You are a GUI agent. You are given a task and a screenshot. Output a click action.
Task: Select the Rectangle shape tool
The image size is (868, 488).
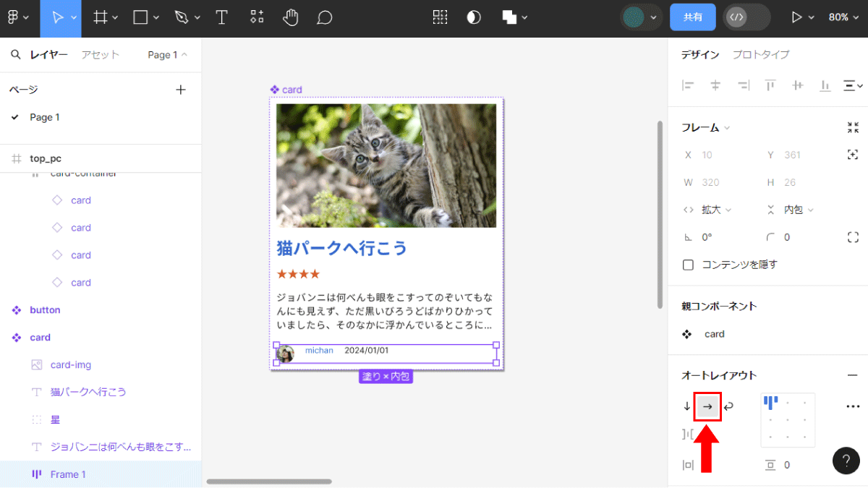pos(140,17)
